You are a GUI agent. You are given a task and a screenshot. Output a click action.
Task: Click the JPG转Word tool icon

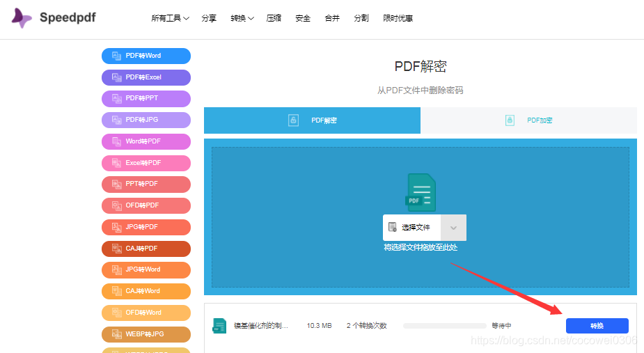117,269
